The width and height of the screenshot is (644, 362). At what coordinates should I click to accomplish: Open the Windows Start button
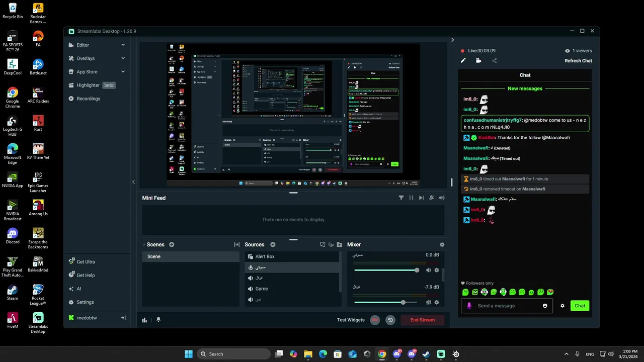point(189,354)
